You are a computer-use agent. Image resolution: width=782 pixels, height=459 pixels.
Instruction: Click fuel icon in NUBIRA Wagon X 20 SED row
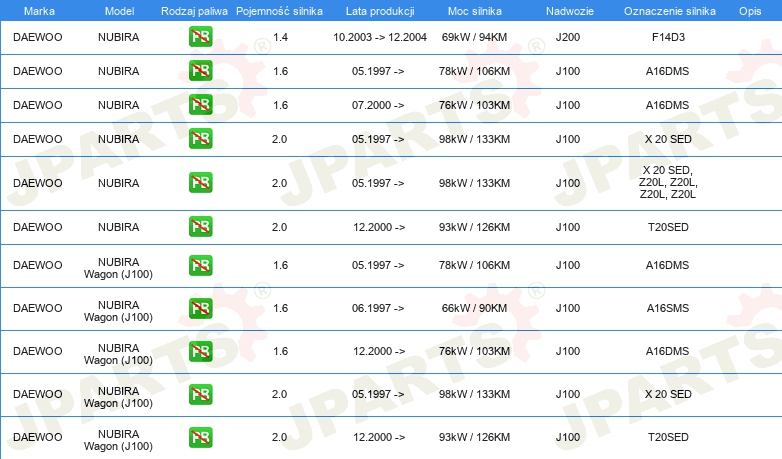pos(200,394)
